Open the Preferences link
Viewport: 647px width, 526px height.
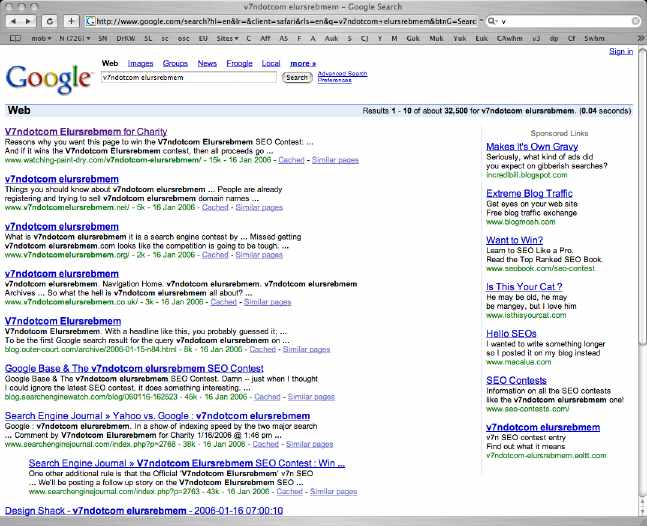click(x=335, y=80)
